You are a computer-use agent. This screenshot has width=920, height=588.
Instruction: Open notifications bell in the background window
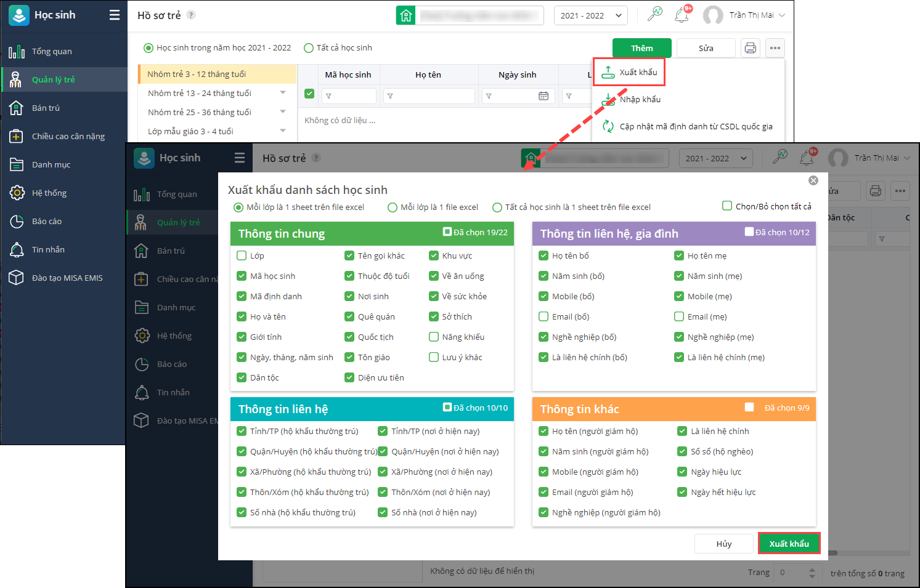coord(682,15)
